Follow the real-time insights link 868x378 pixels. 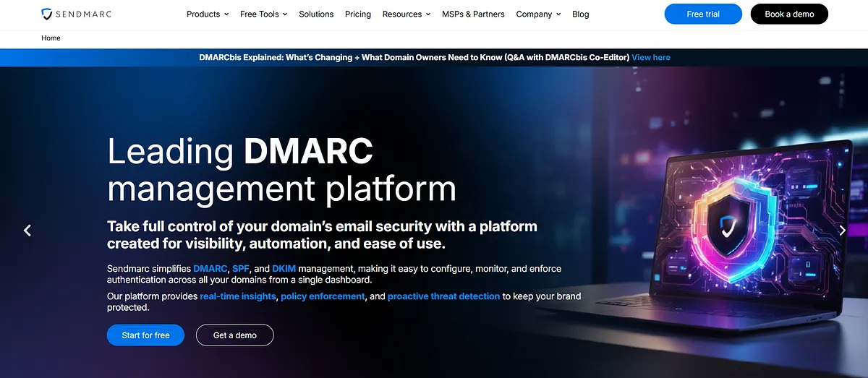[x=238, y=296]
